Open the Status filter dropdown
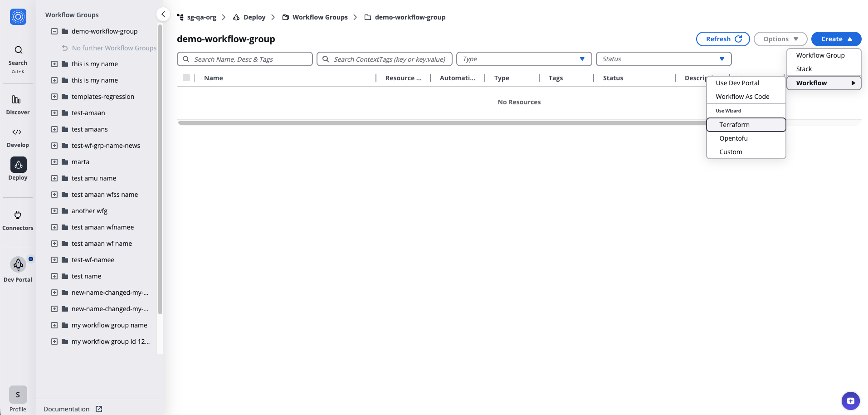Viewport: 868px width, 415px height. tap(663, 59)
